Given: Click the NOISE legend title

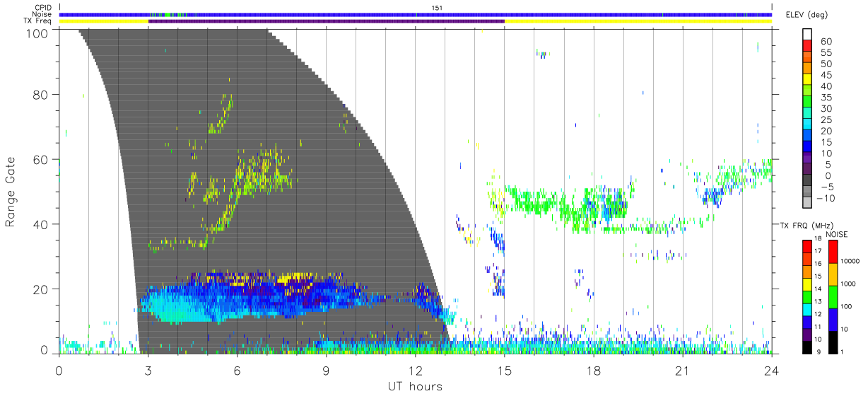Looking at the screenshot, I should pyautogui.click(x=835, y=234).
